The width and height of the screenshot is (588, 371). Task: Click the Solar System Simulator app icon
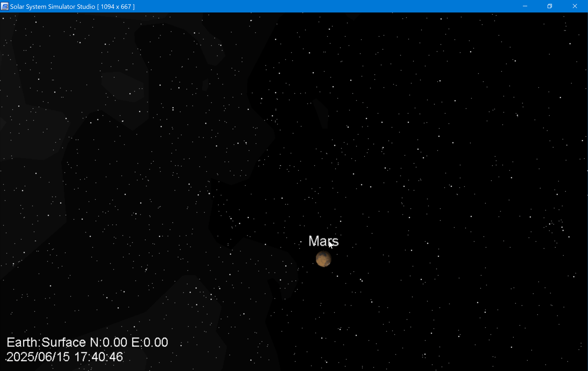(x=5, y=6)
